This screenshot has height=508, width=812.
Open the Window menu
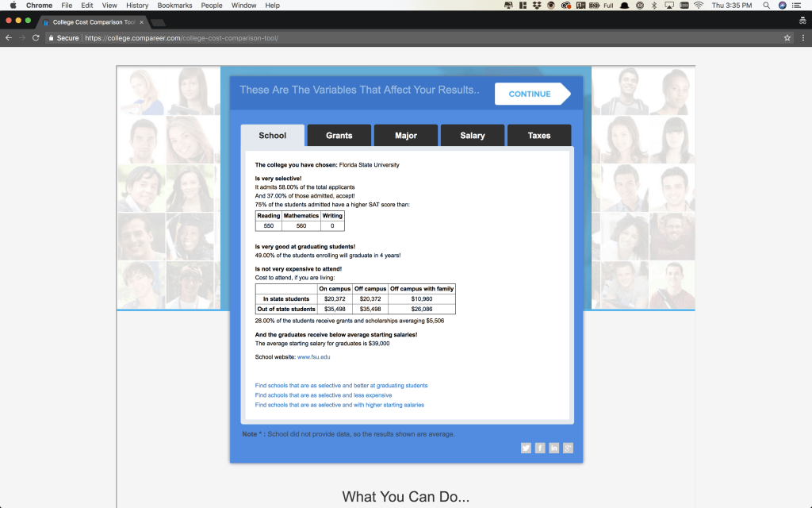[244, 6]
